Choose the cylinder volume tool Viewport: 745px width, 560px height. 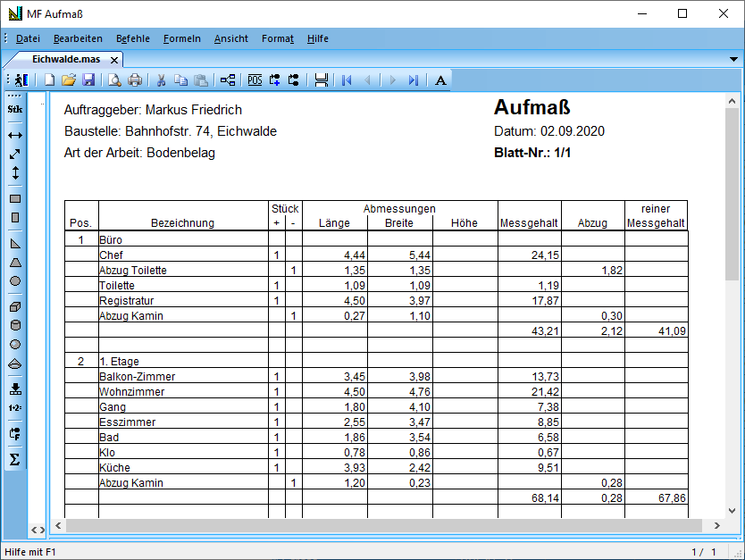[15, 325]
